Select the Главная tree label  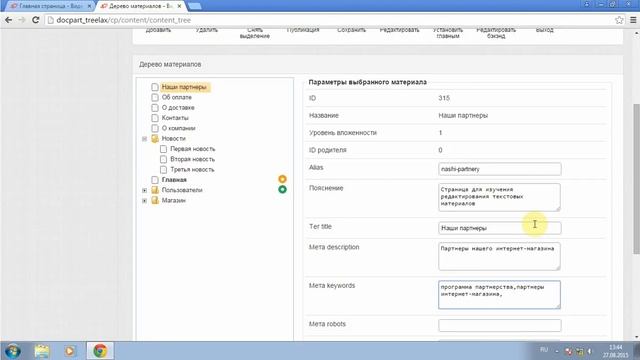pos(174,180)
